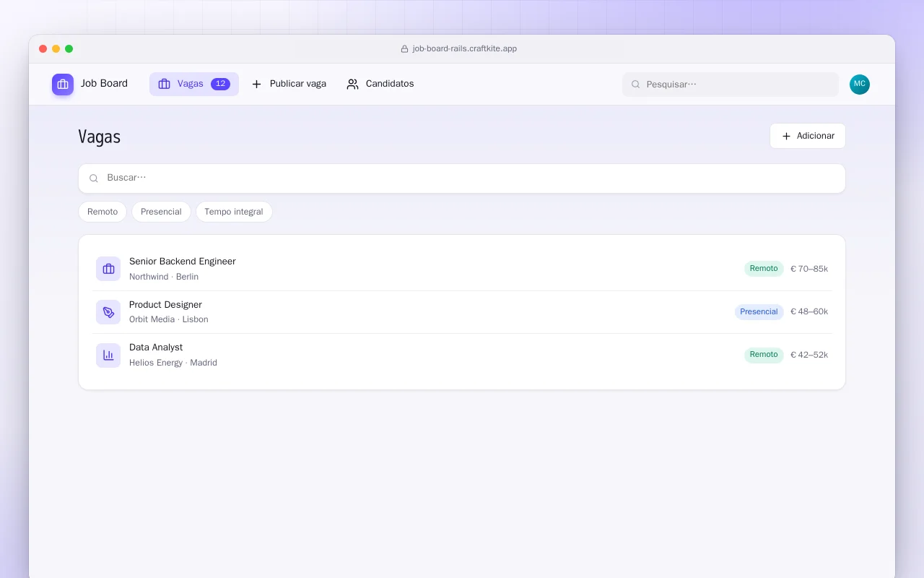The width and height of the screenshot is (924, 578).
Task: Click the Presencial badge on Product Designer
Action: pos(759,312)
